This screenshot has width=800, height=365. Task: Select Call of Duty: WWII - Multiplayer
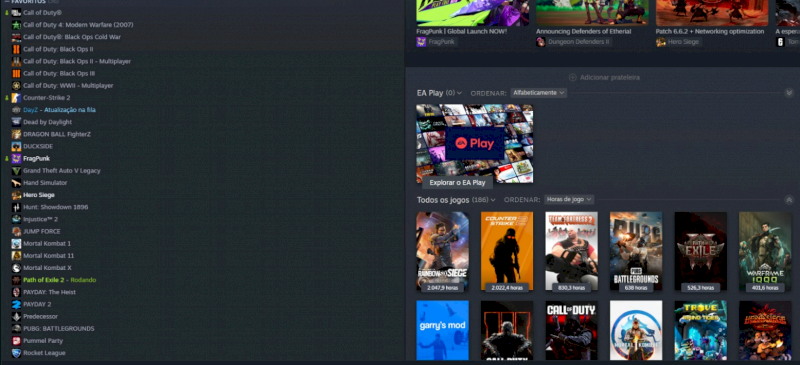click(x=68, y=86)
